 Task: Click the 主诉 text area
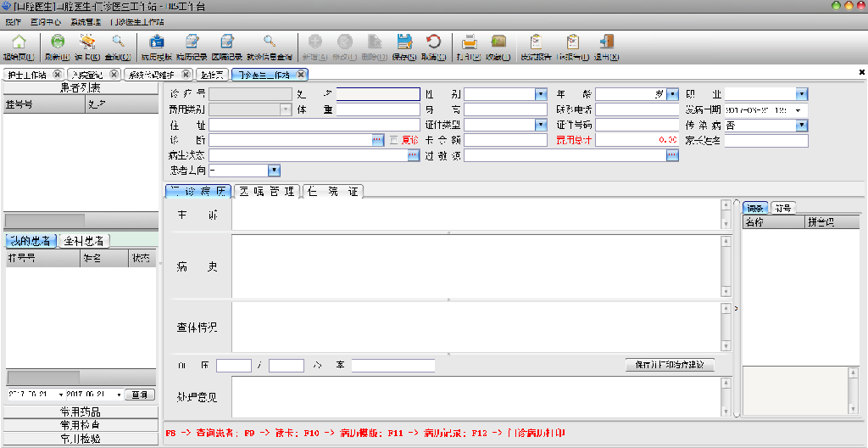click(476, 215)
